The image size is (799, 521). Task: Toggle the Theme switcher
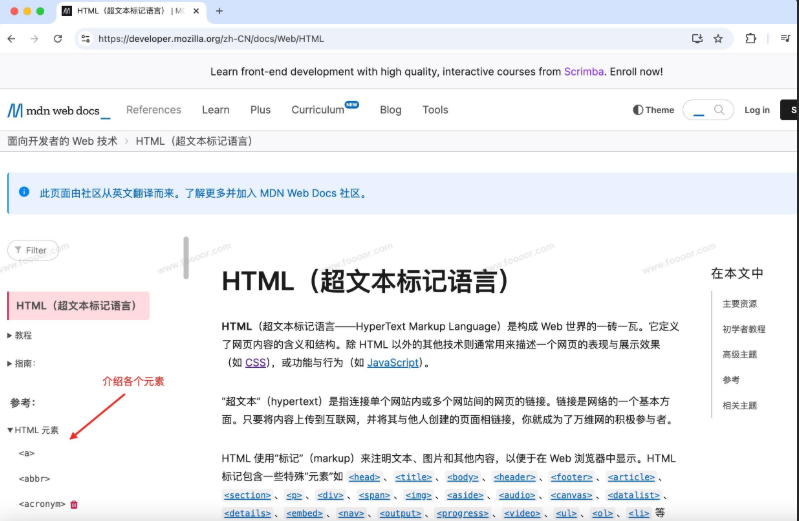[x=654, y=110]
